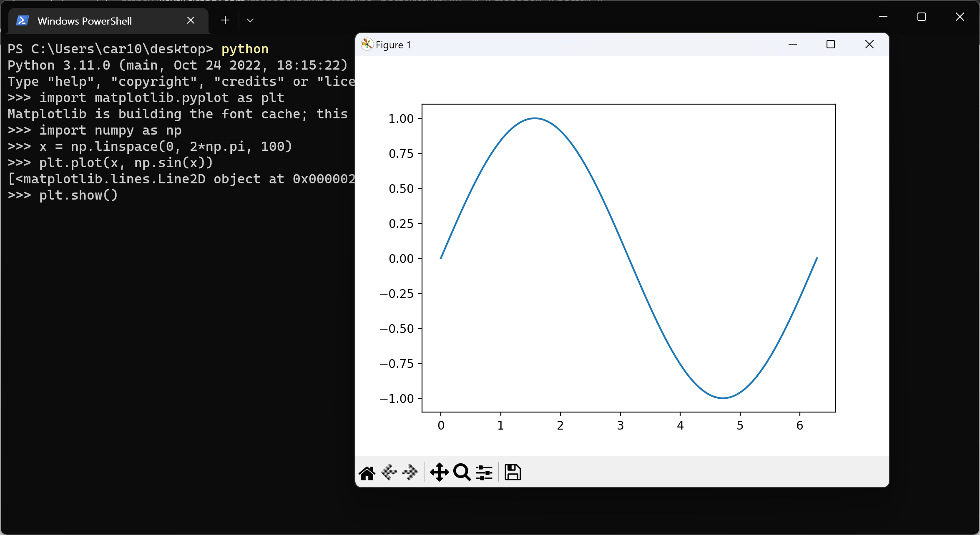Click the plt.show() line in terminal
Screen dimensions: 980x535
coord(78,195)
